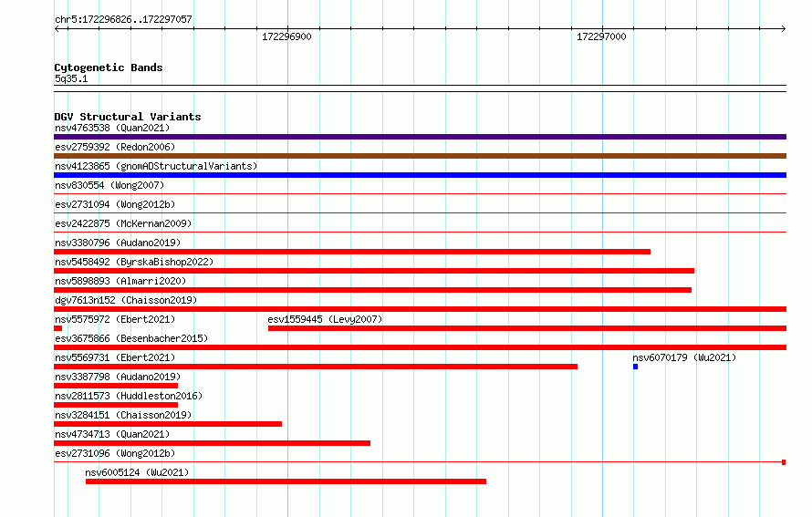
Task: Open the nsv2811573 (Huddleston2016) label
Action: (129, 396)
